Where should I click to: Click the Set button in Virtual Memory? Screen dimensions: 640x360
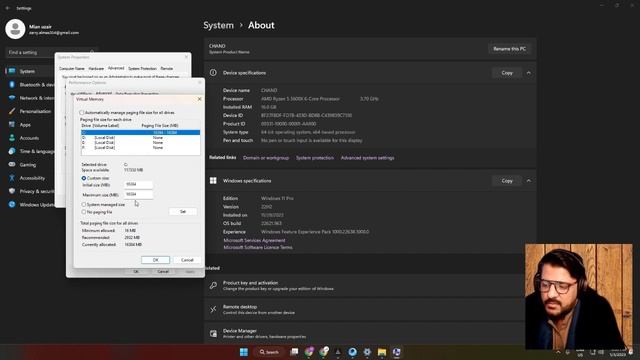[x=183, y=211]
